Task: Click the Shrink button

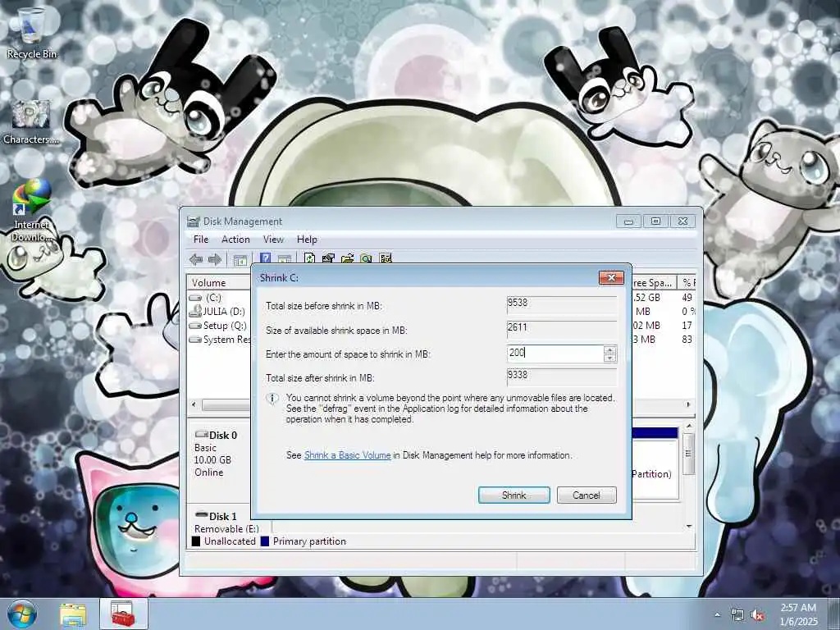Action: [514, 495]
